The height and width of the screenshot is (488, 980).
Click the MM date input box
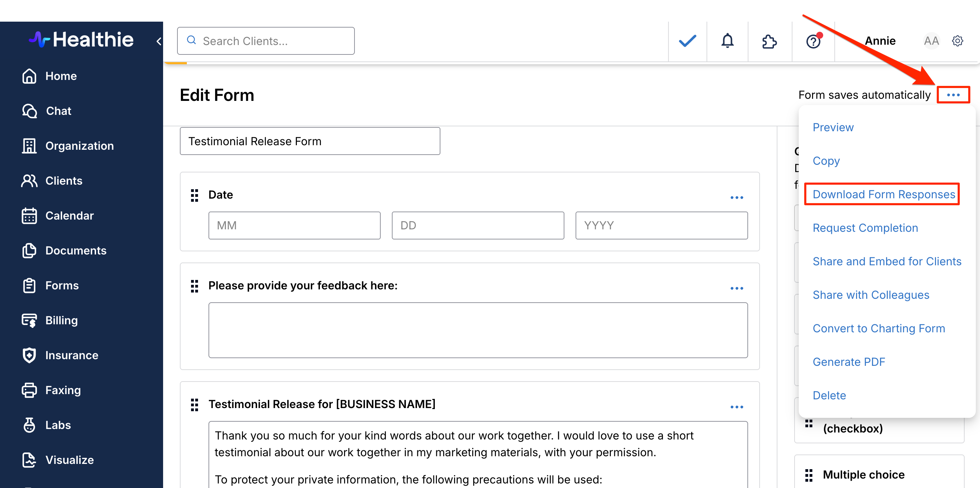point(294,225)
